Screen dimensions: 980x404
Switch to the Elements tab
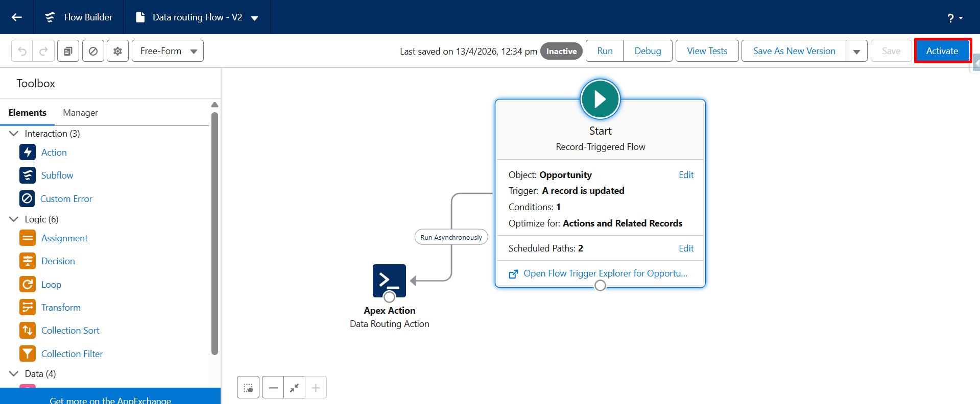click(28, 113)
